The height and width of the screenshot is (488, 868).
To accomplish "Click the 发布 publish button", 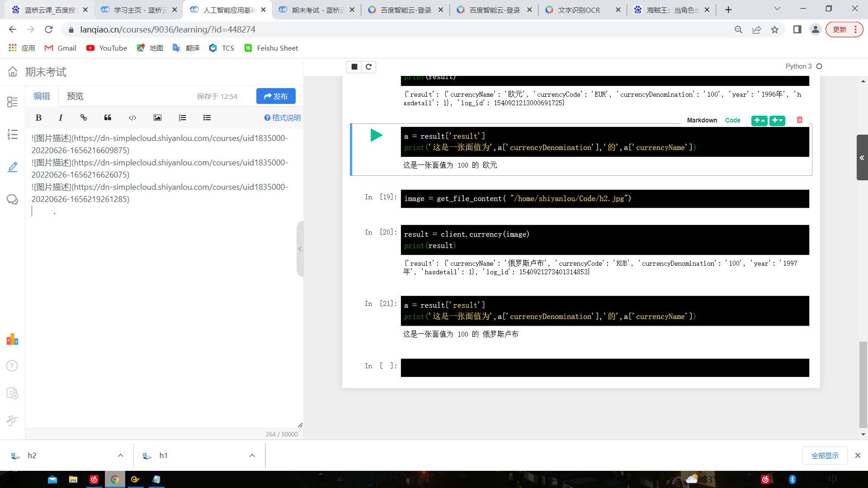I will (276, 96).
